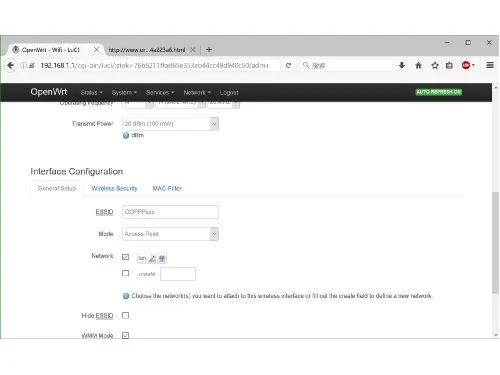Click the browser address bar URL

(154, 65)
